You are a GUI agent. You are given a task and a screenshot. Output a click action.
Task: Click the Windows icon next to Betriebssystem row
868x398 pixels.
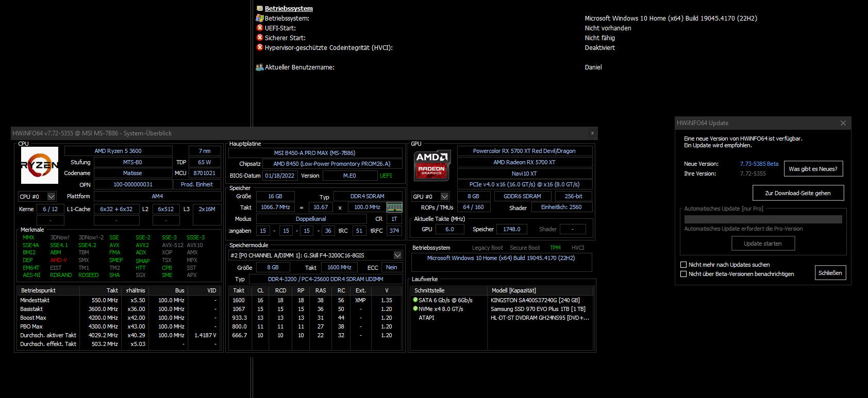260,18
